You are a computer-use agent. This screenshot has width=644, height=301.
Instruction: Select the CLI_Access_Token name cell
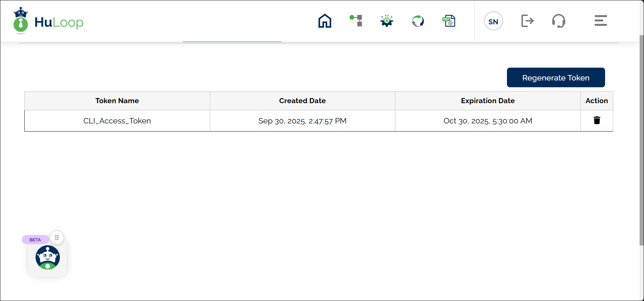117,121
